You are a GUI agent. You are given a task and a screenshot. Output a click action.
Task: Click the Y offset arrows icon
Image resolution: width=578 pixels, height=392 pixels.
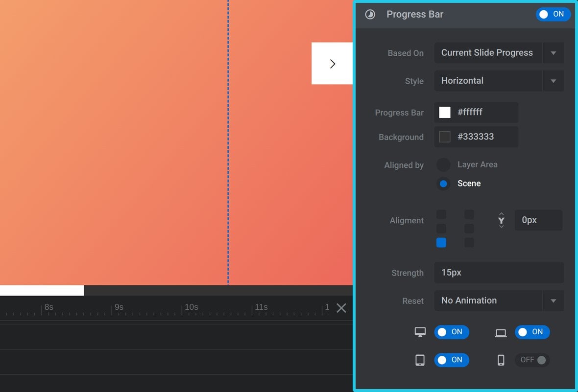(x=501, y=220)
